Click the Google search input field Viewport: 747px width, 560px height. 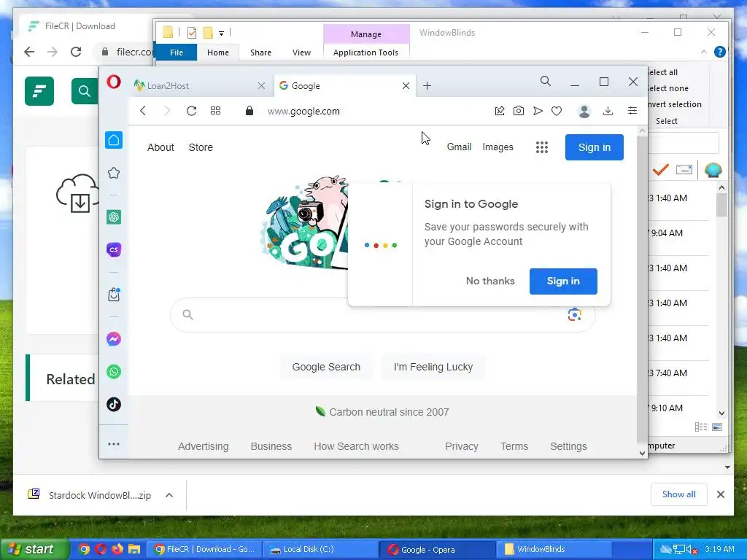(x=382, y=314)
